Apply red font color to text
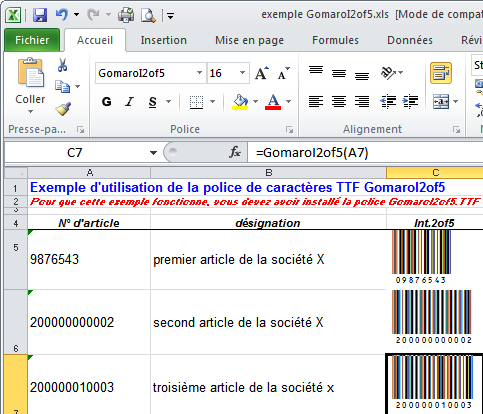 tap(273, 102)
